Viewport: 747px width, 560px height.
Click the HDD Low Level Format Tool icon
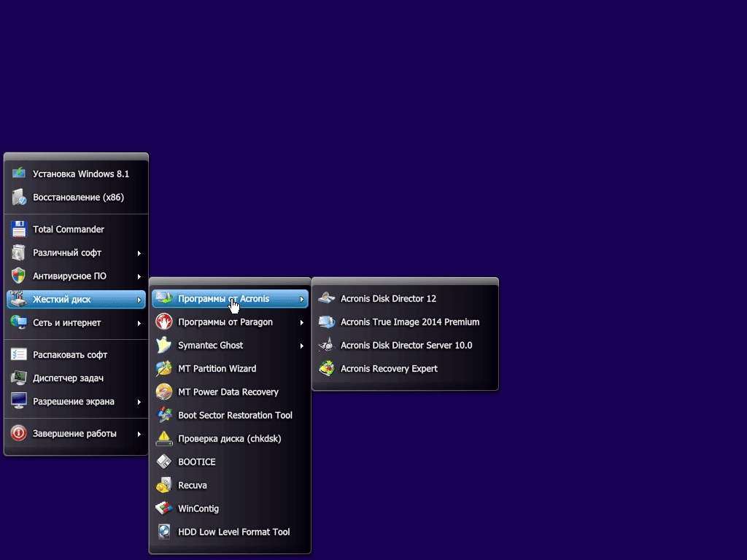(164, 532)
